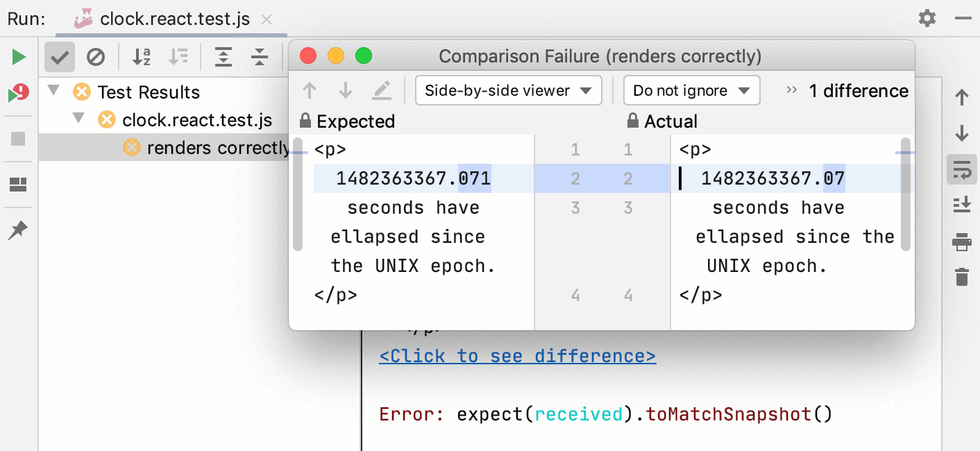This screenshot has width=980, height=451.
Task: Collapse all nodes in the test tree
Action: (x=259, y=57)
